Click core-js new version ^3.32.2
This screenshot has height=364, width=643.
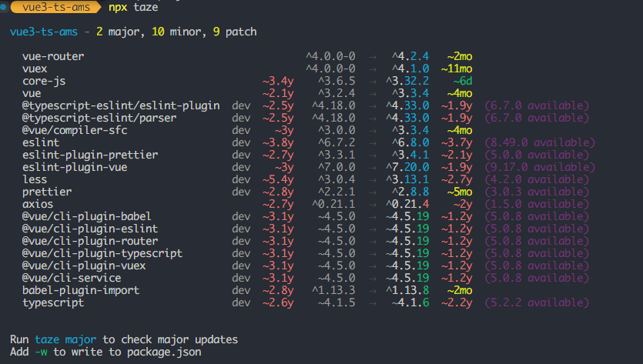click(407, 81)
